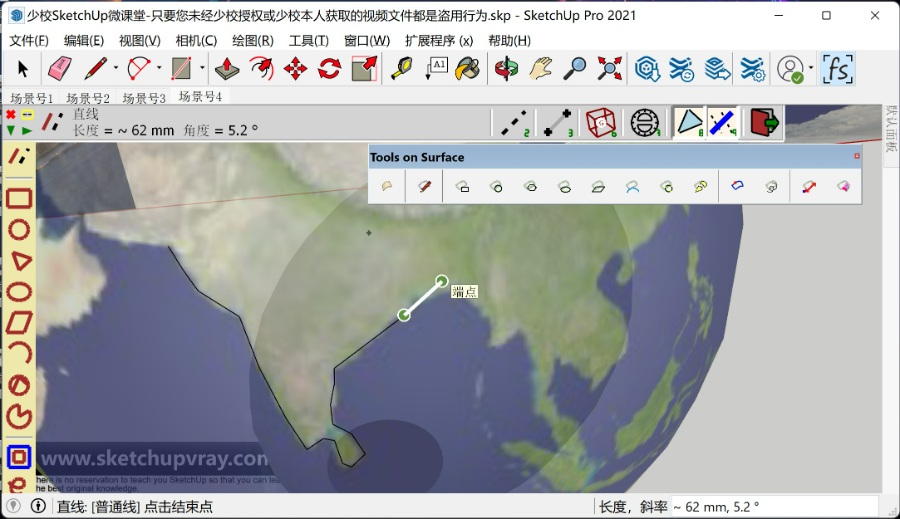Open the 编辑(E) menu
The height and width of the screenshot is (519, 900).
tap(84, 41)
